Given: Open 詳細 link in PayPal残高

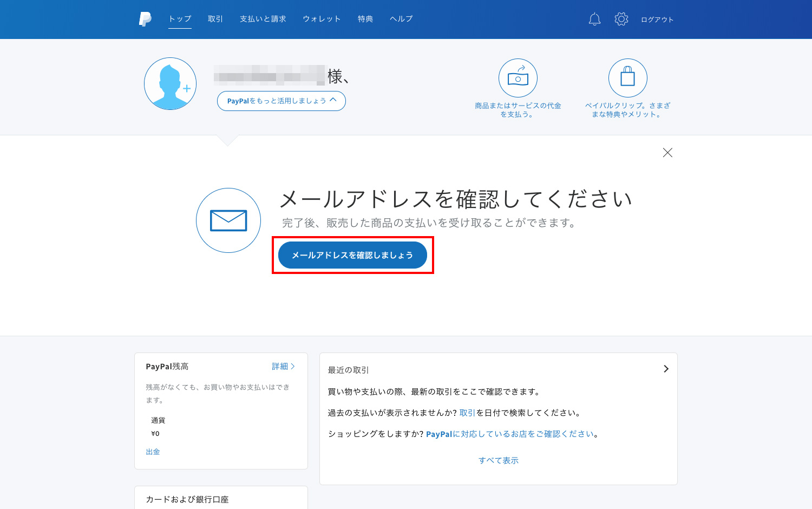Looking at the screenshot, I should pos(283,367).
